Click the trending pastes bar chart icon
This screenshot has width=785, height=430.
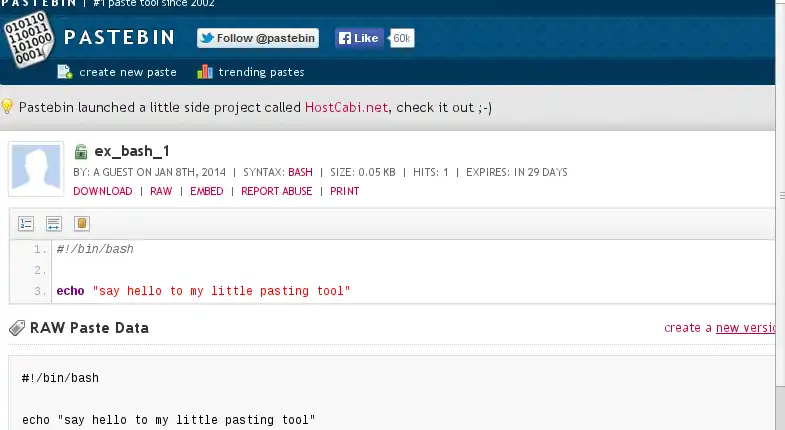coord(205,72)
